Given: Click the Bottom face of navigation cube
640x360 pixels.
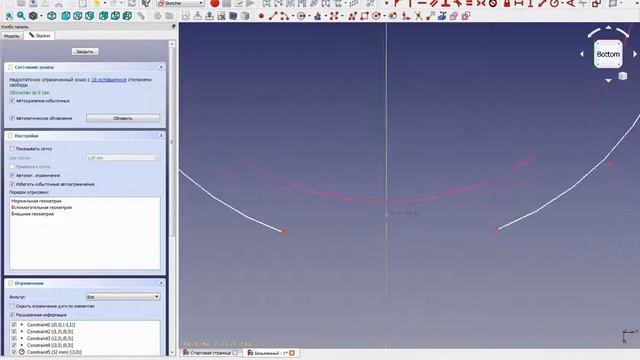Looking at the screenshot, I should 608,54.
